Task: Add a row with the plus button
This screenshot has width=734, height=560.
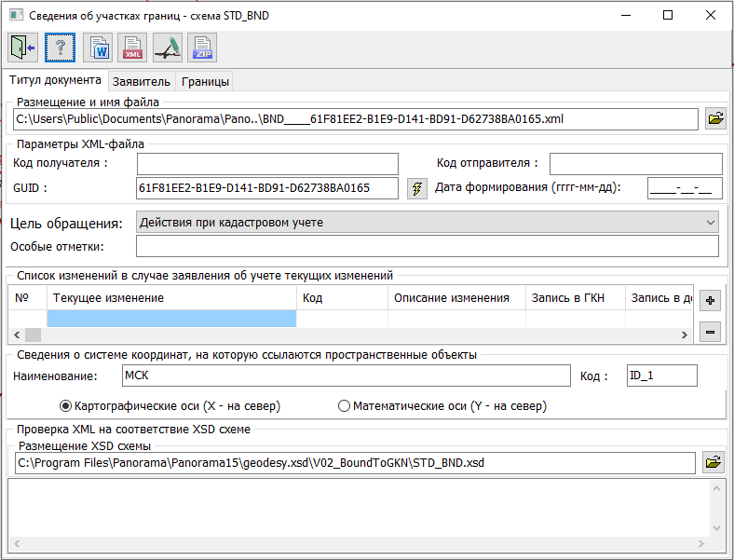Action: [710, 300]
